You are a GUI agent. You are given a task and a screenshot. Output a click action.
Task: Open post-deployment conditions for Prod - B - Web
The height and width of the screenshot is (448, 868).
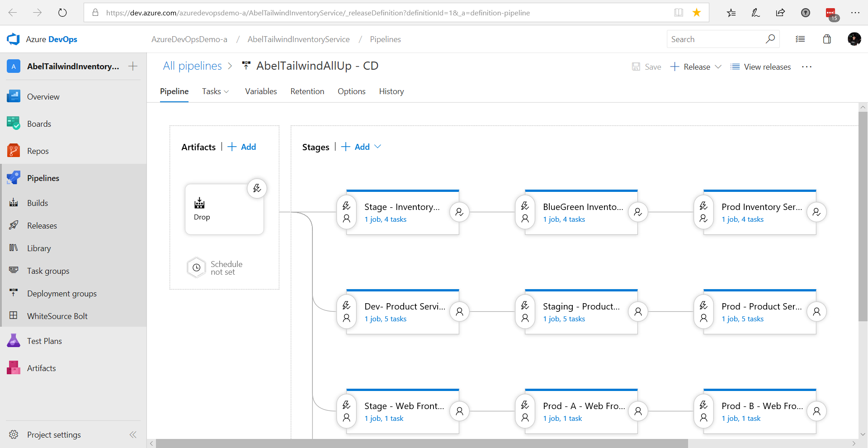(816, 411)
